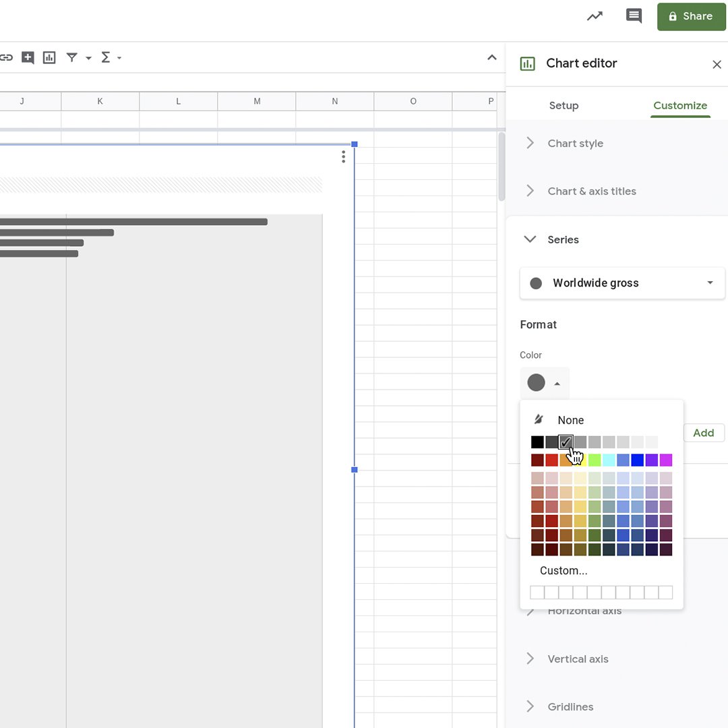Select the bright red color swatch

pos(551,460)
